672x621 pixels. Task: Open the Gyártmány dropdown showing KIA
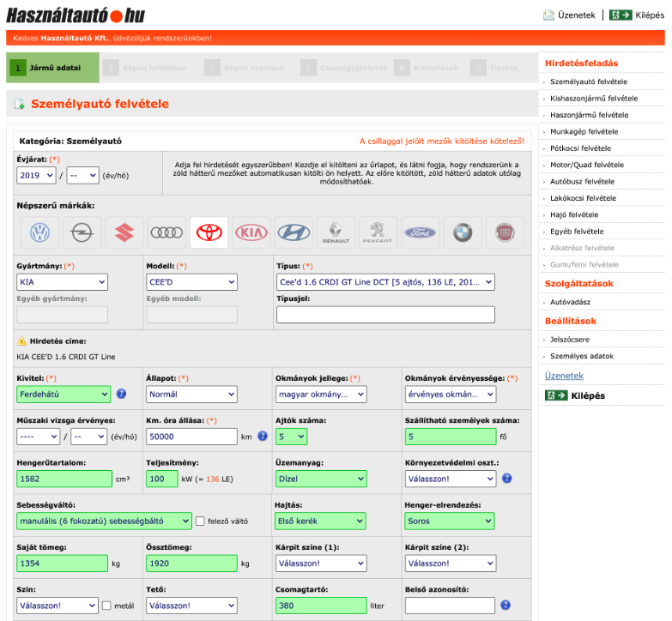pyautogui.click(x=62, y=282)
